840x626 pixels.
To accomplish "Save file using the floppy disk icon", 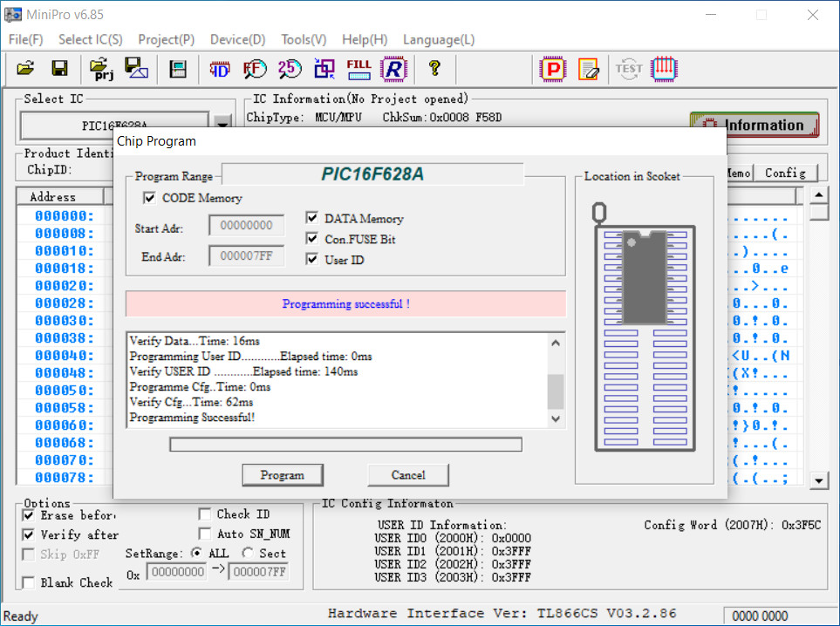I will coord(59,69).
